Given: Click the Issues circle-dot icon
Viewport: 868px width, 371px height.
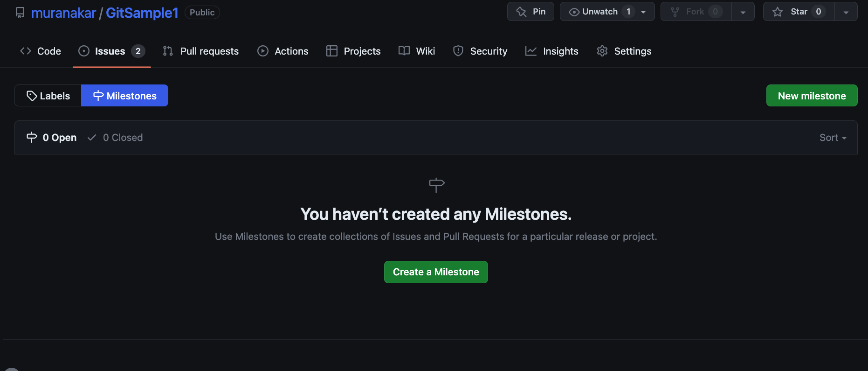Looking at the screenshot, I should 84,51.
